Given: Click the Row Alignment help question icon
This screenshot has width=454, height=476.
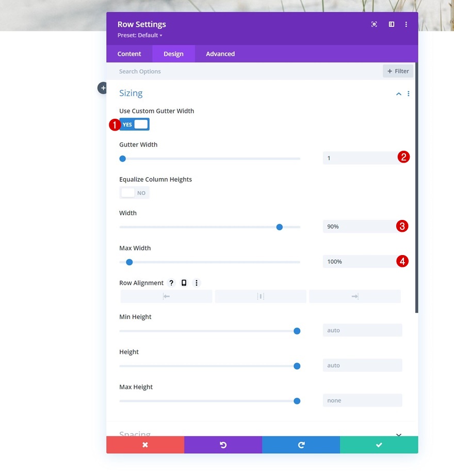Looking at the screenshot, I should click(x=171, y=283).
